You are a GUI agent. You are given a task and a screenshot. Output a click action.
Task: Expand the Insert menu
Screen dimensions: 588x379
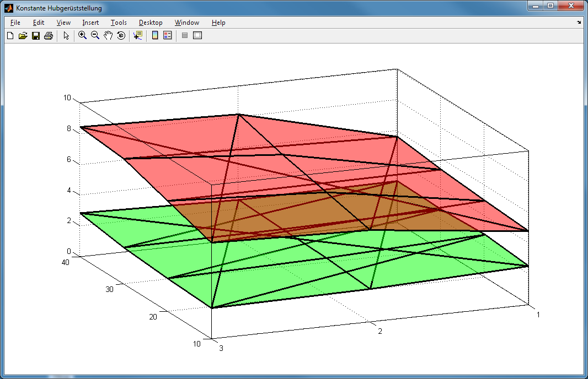[x=90, y=23]
